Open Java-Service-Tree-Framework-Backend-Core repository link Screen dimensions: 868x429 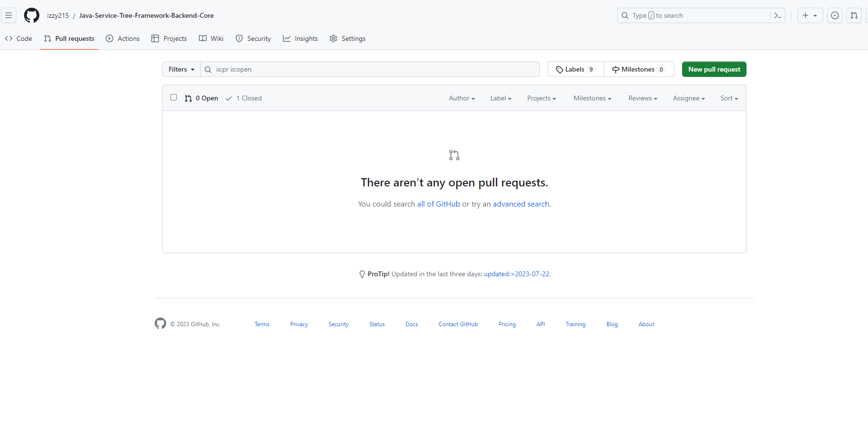147,15
